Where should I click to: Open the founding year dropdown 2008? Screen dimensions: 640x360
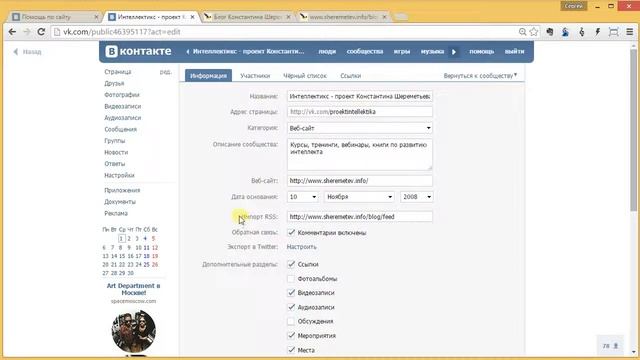pos(416,197)
